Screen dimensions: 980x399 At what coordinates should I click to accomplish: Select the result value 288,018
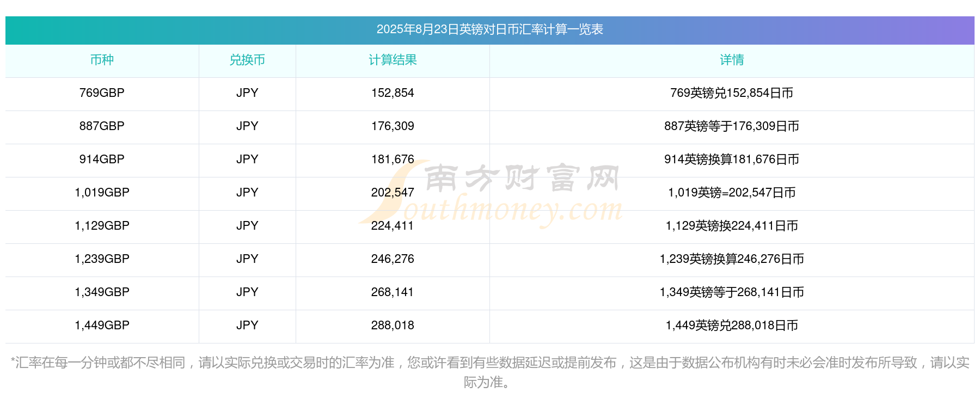click(393, 326)
